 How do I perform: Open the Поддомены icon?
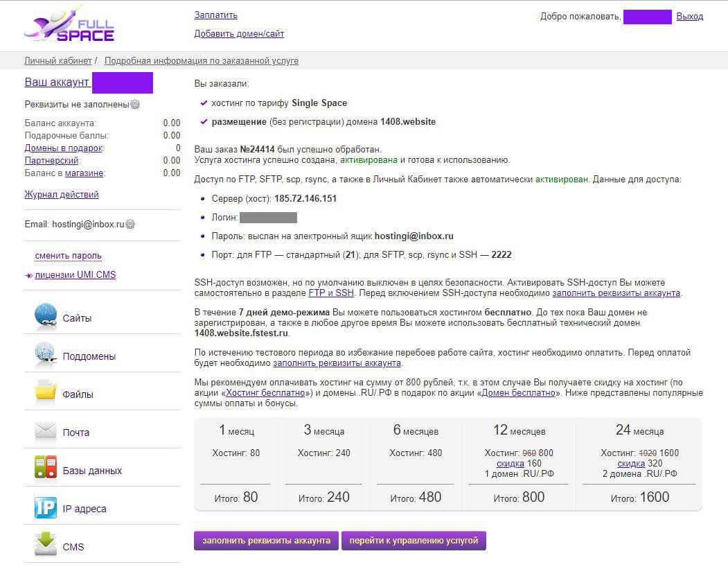point(46,354)
